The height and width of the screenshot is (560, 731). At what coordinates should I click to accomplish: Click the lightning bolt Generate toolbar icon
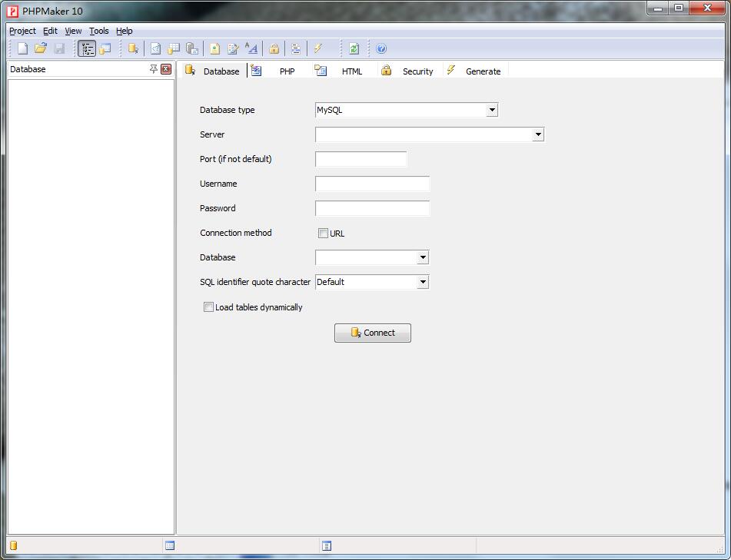(x=317, y=48)
